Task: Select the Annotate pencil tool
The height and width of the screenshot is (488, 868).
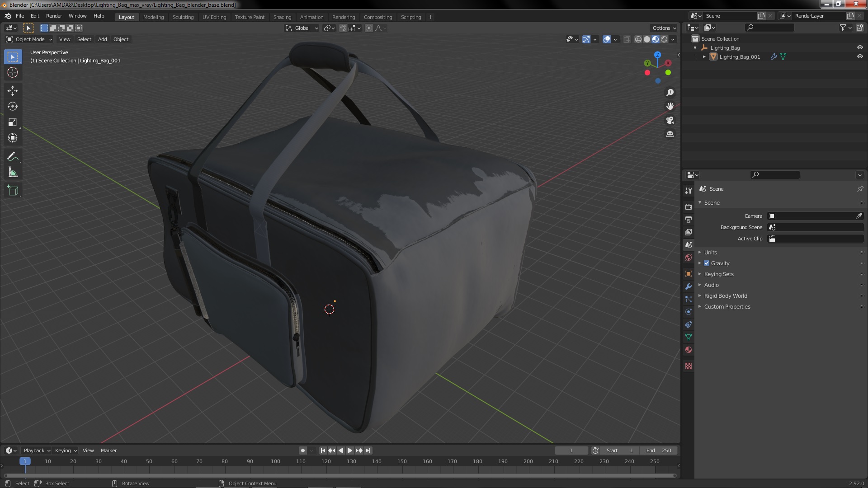Action: tap(13, 157)
